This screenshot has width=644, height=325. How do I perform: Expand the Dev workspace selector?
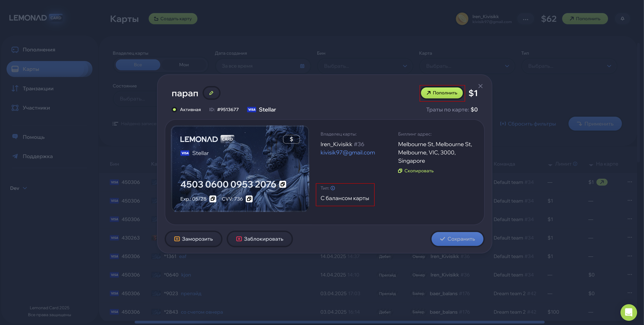18,188
